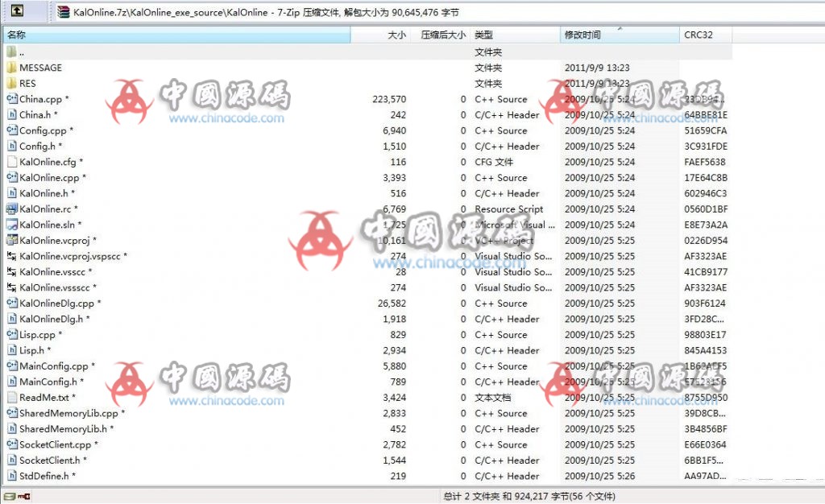The width and height of the screenshot is (825, 504).
Task: Click the 'Resource Script' type cell
Action: (x=509, y=209)
